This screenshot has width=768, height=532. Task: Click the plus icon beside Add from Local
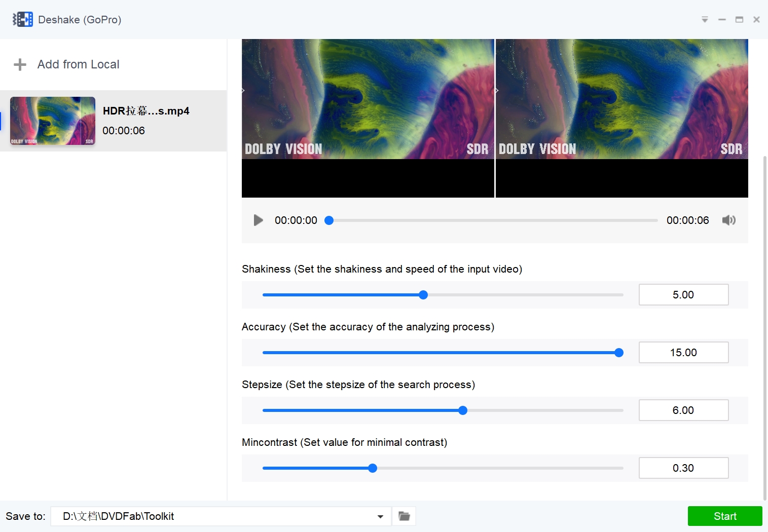20,64
